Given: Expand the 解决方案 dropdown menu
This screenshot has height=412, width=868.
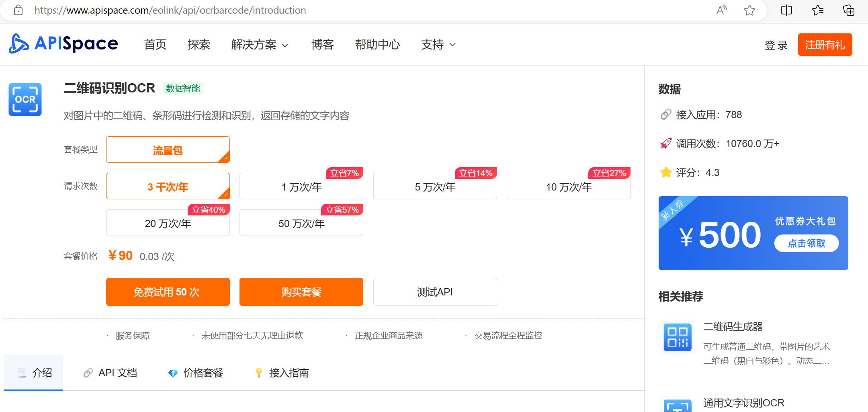Looking at the screenshot, I should (260, 45).
